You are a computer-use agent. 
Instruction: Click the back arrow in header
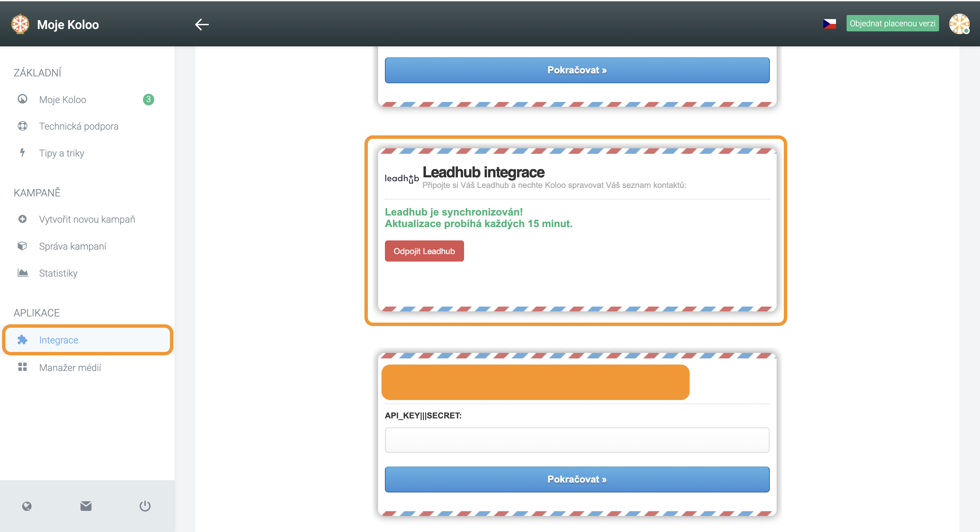[x=202, y=24]
